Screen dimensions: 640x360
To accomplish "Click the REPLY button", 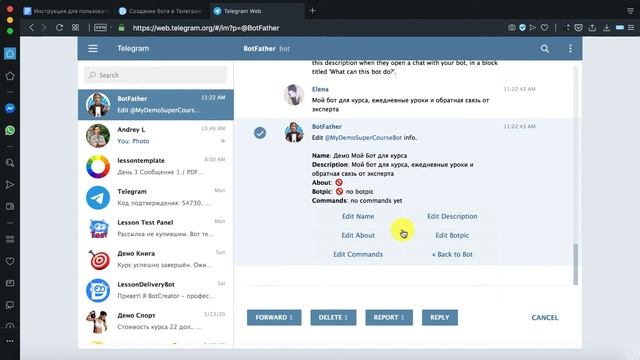I will click(x=440, y=318).
